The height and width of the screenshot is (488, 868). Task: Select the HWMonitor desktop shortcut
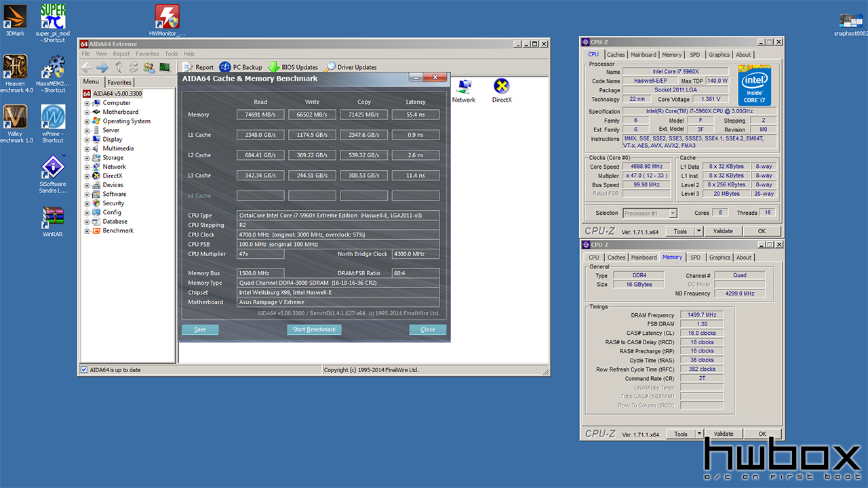click(x=167, y=20)
